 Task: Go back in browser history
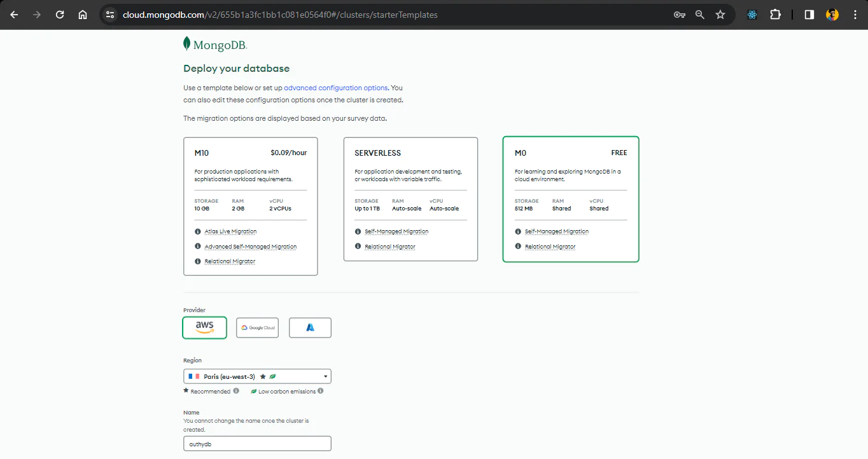pyautogui.click(x=14, y=15)
